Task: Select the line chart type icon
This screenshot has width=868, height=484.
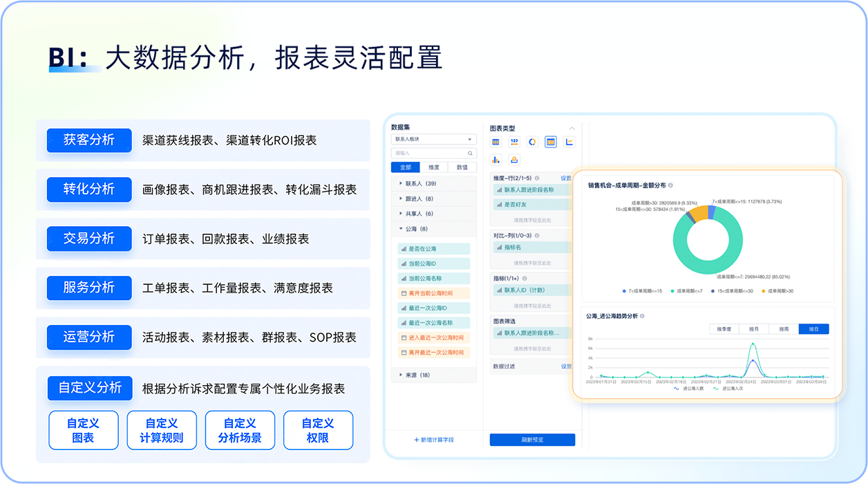Action: 569,142
